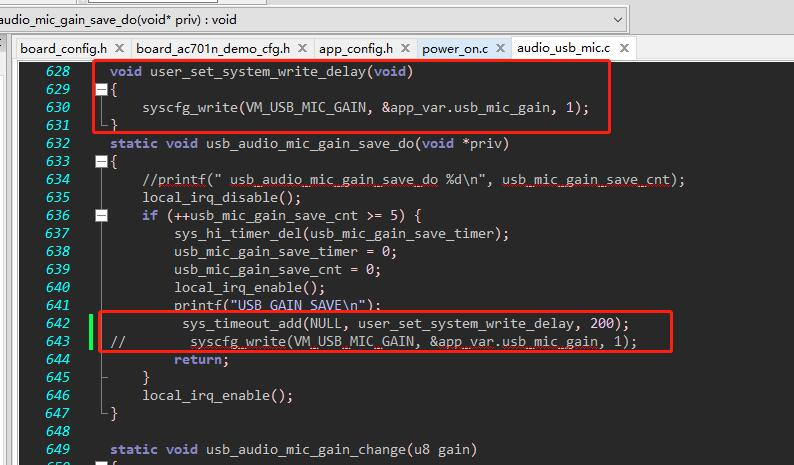Select the audio_usb_mic.c tab
The image size is (794, 465).
click(x=564, y=48)
